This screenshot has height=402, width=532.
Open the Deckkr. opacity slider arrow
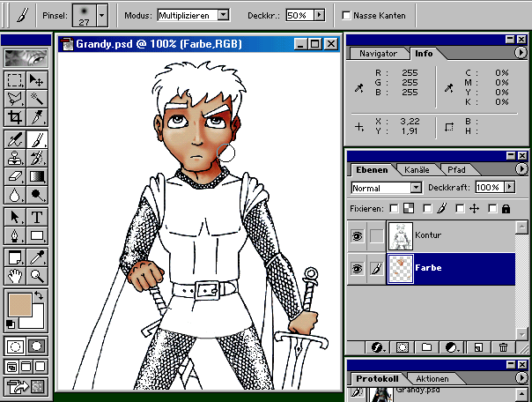click(319, 15)
